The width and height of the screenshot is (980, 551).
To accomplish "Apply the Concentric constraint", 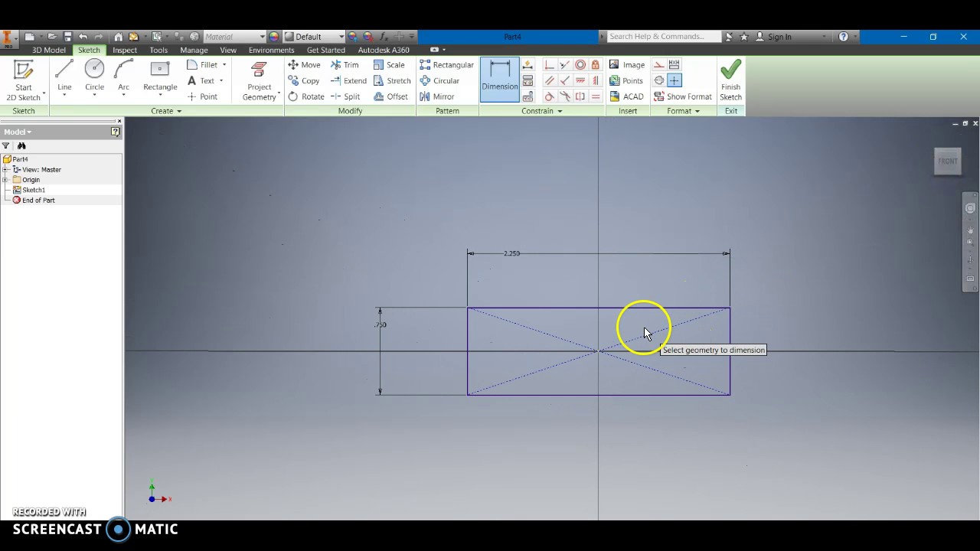I will click(x=580, y=65).
